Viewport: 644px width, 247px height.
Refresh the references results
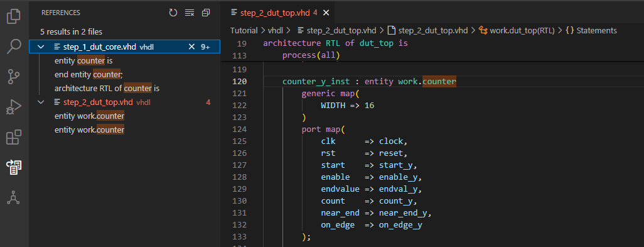click(x=173, y=13)
